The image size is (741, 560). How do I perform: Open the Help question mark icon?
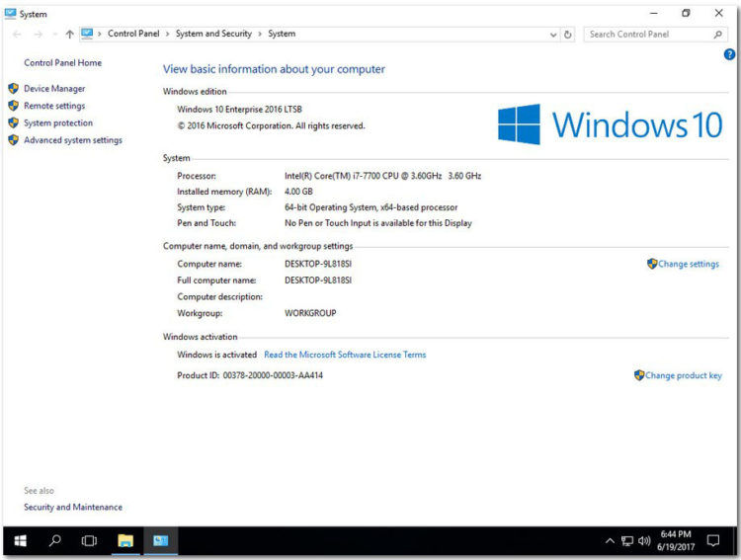click(x=729, y=54)
